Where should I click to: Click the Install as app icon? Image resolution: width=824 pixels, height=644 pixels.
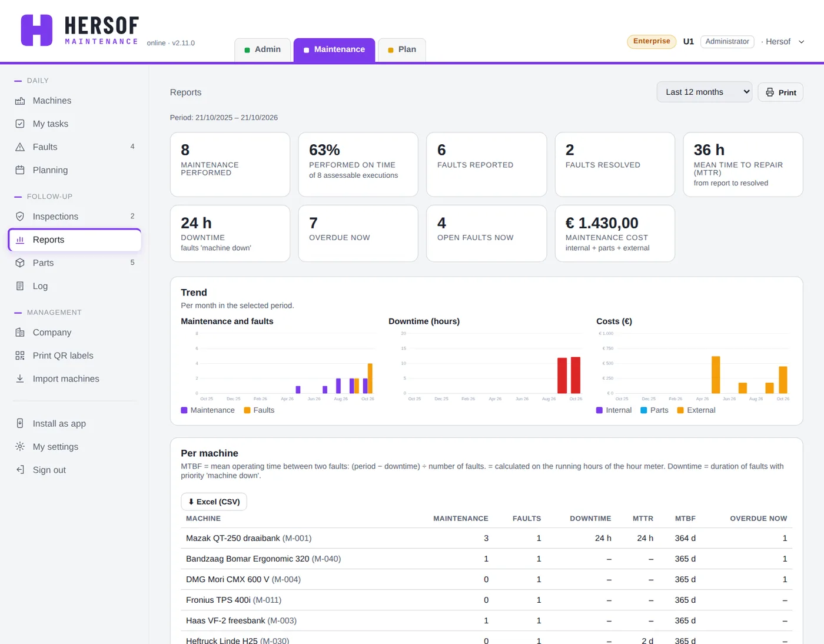[x=20, y=423]
